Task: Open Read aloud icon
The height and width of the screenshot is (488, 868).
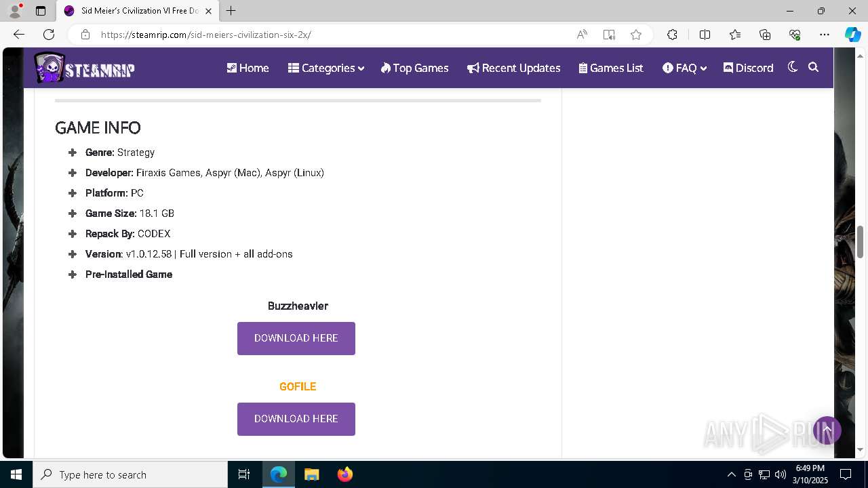Action: [x=582, y=35]
